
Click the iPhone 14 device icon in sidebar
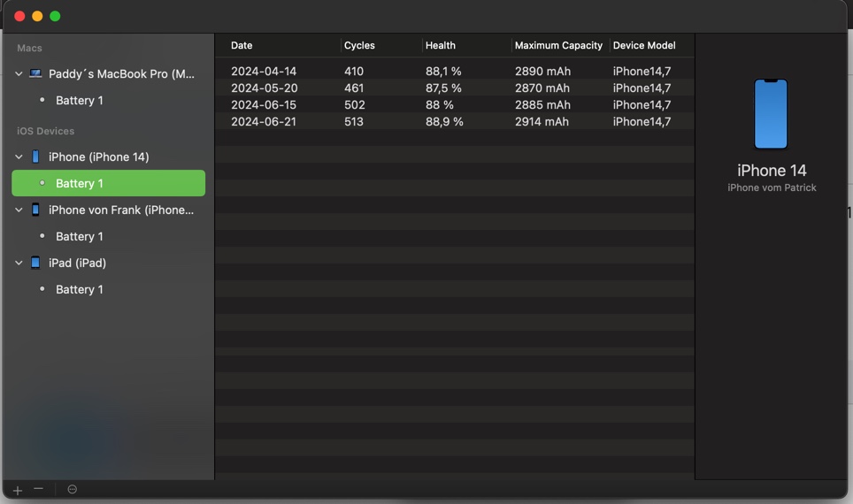[x=35, y=157]
